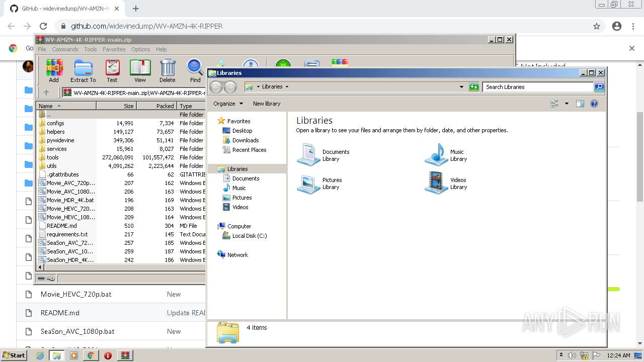Expand the Organize dropdown
Viewport: 644px width, 362px height.
228,104
